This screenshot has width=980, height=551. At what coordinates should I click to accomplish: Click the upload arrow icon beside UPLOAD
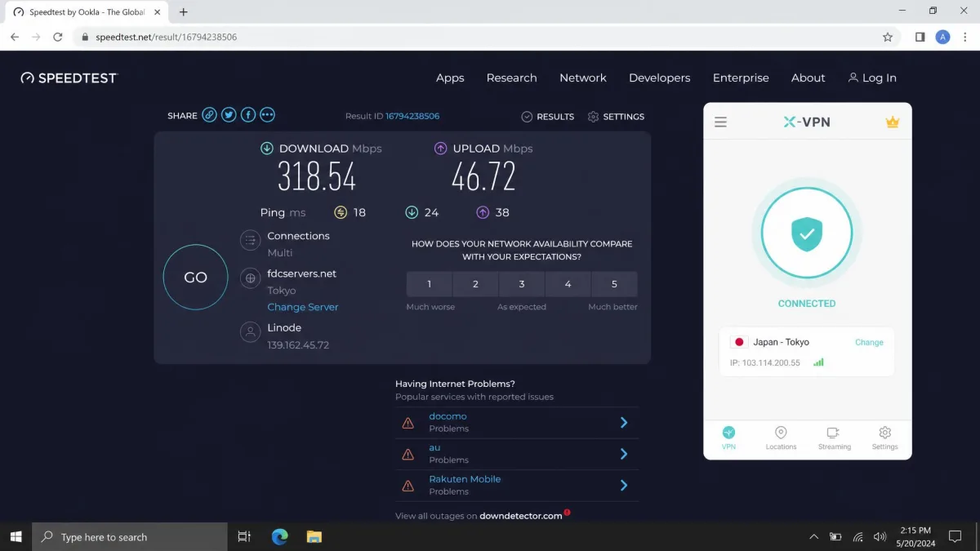[441, 149]
